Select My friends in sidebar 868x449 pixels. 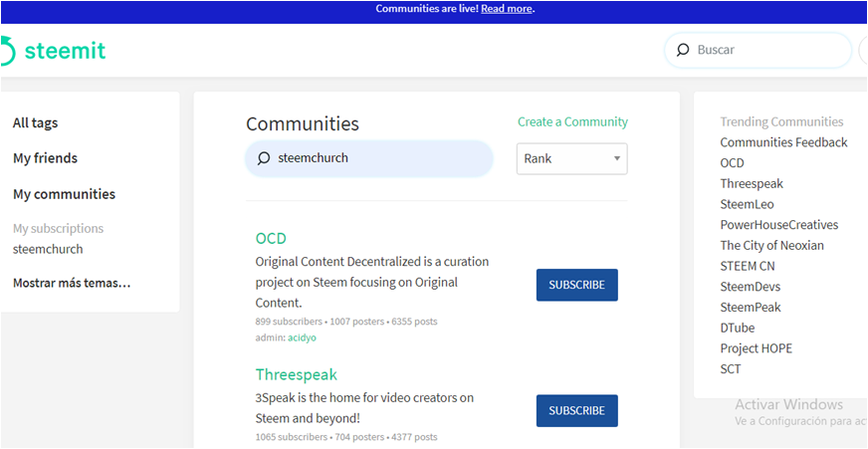[46, 158]
